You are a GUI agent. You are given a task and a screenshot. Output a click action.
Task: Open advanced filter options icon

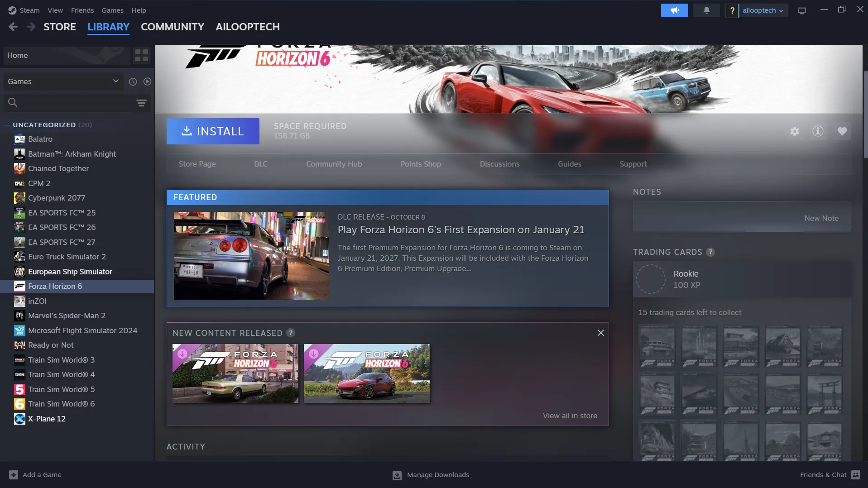[x=141, y=103]
